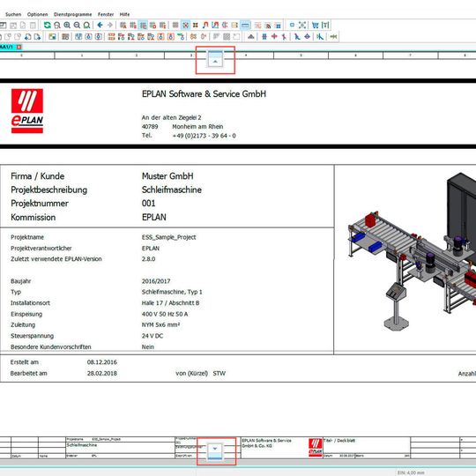This screenshot has height=476, width=476.
Task: Click the location 'Halle 17 / Abschnitt B'
Action: (171, 303)
